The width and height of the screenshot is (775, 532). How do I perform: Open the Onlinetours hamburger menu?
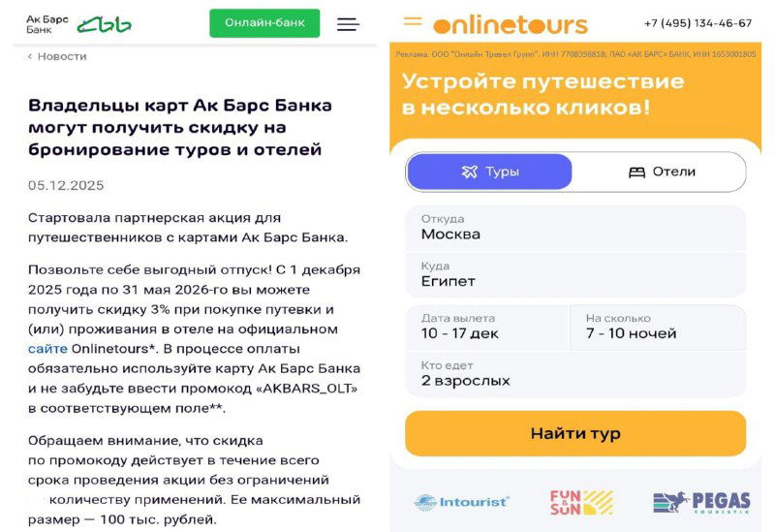[x=413, y=21]
